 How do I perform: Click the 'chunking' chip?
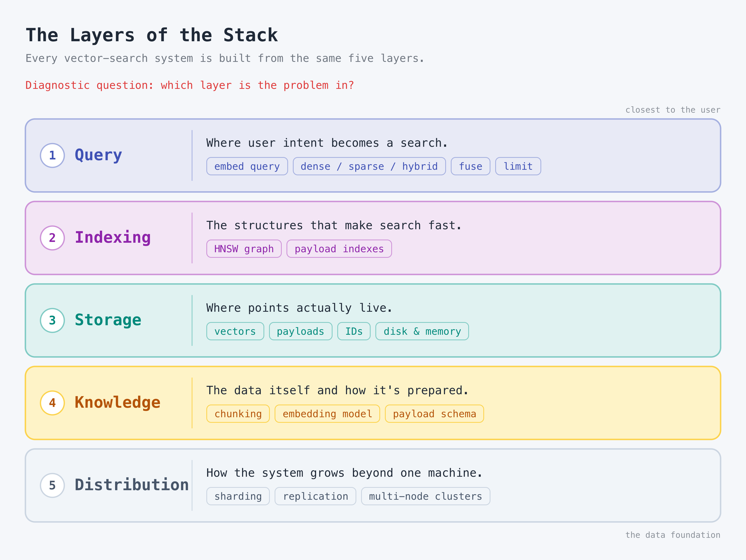tap(238, 414)
